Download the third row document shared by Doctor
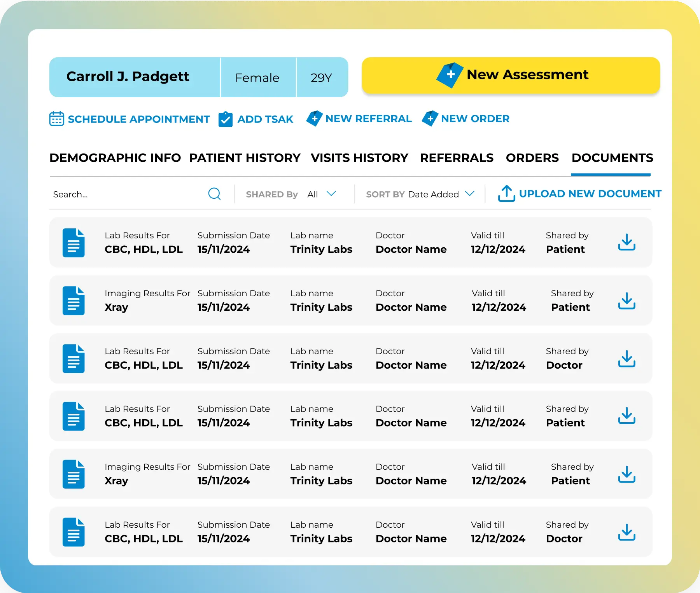 click(626, 359)
